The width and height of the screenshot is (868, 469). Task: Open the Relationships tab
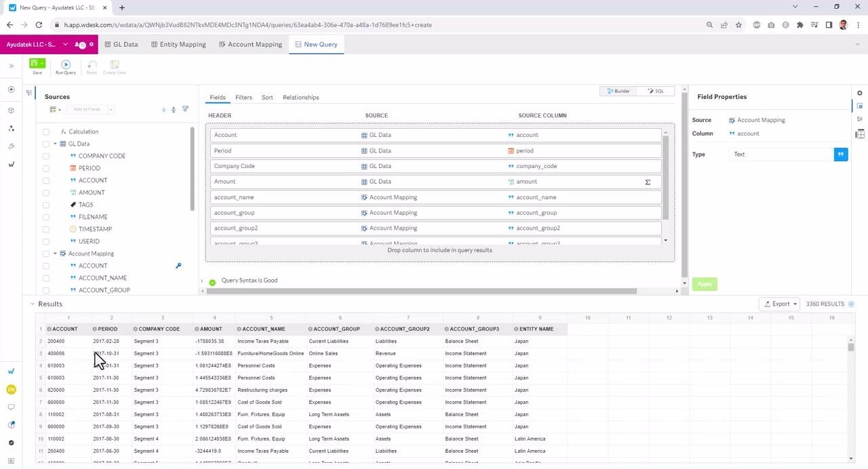[x=300, y=98]
